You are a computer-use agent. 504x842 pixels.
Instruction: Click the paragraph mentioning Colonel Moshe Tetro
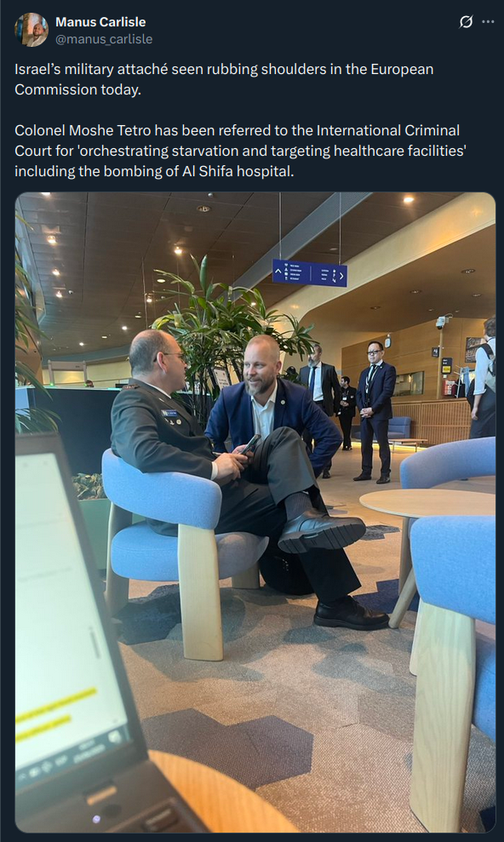coord(240,151)
